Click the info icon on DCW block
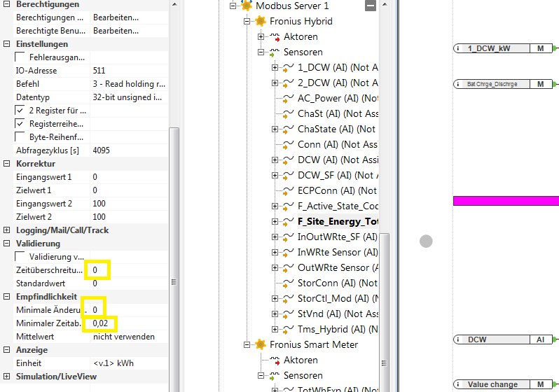The width and height of the screenshot is (559, 392). (x=458, y=339)
